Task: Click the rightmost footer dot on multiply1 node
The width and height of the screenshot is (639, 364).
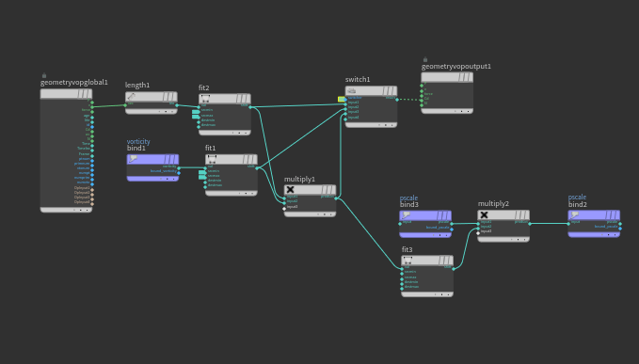Action: pyautogui.click(x=330, y=214)
